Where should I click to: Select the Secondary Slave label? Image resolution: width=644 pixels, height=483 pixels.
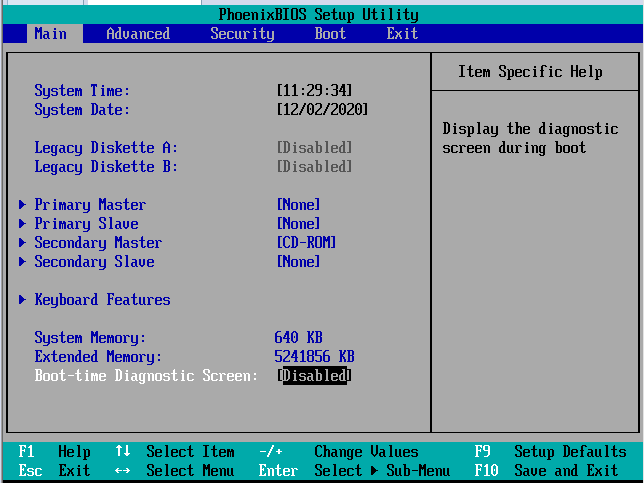pos(94,262)
